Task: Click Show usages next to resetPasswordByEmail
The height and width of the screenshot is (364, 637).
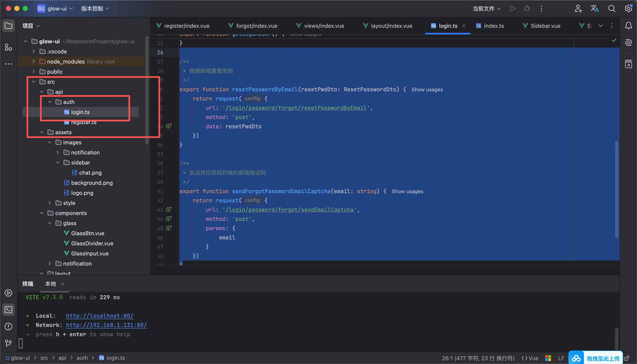Action: click(x=427, y=89)
